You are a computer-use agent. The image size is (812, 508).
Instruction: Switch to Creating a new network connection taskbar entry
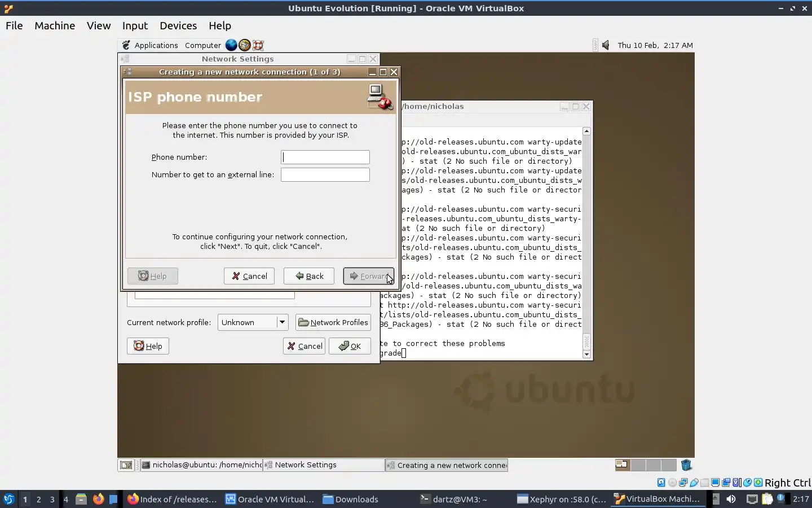[x=447, y=465]
